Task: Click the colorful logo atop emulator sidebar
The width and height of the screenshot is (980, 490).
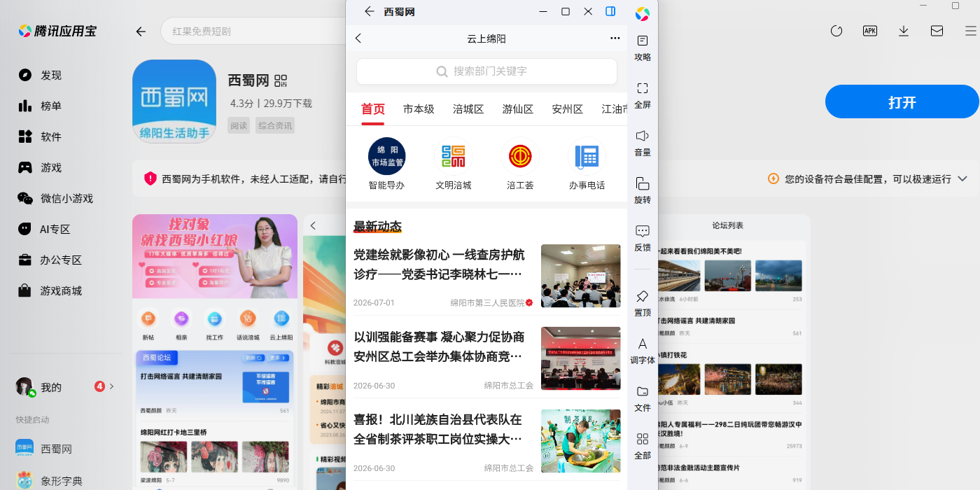Action: coord(642,13)
